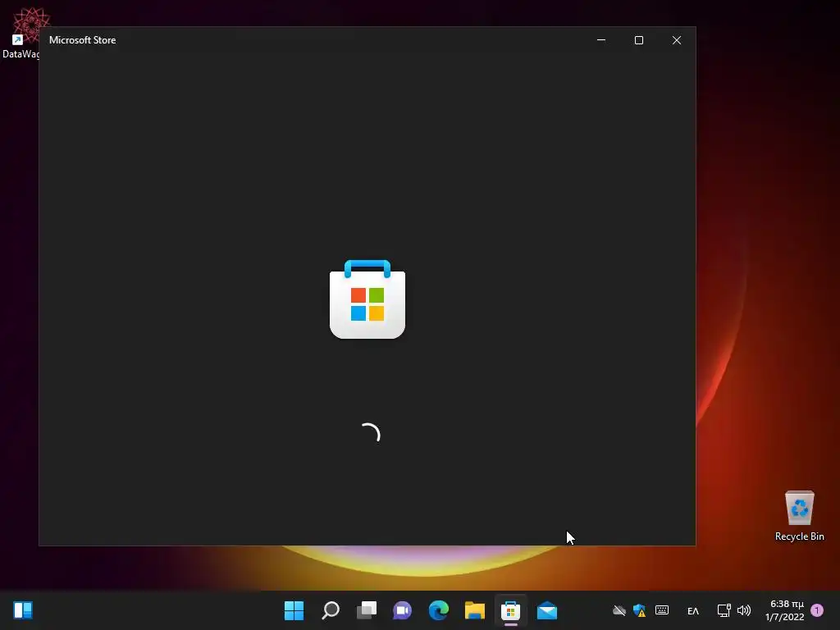Select the Recycle Bin desktop icon

[x=800, y=517]
